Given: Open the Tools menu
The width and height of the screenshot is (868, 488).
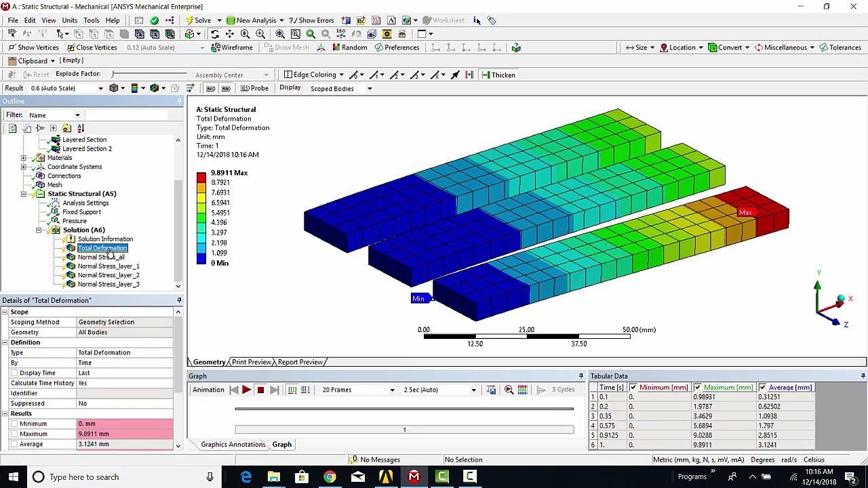Looking at the screenshot, I should [91, 20].
